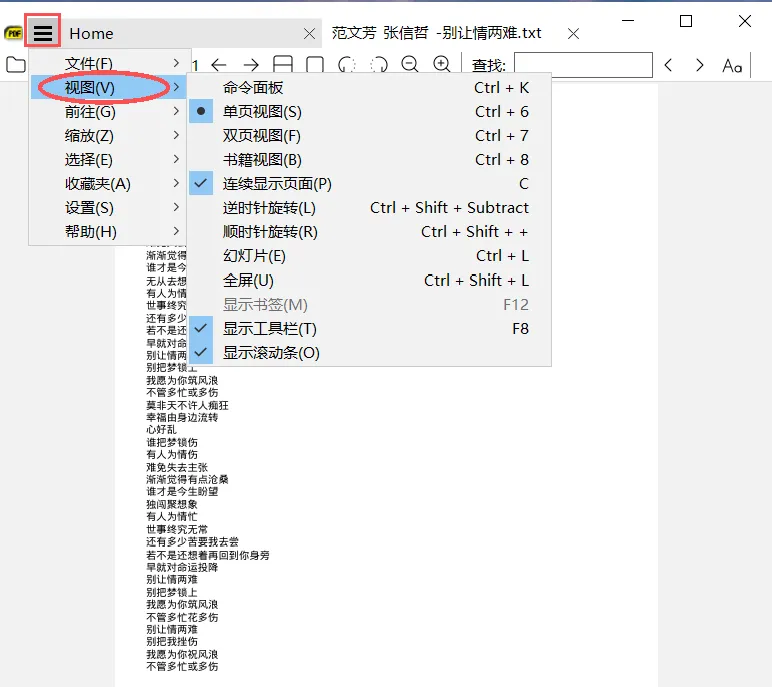Viewport: 772px width, 687px height.
Task: Click lyric line 谁把梦锁伤
Action: click(x=172, y=442)
